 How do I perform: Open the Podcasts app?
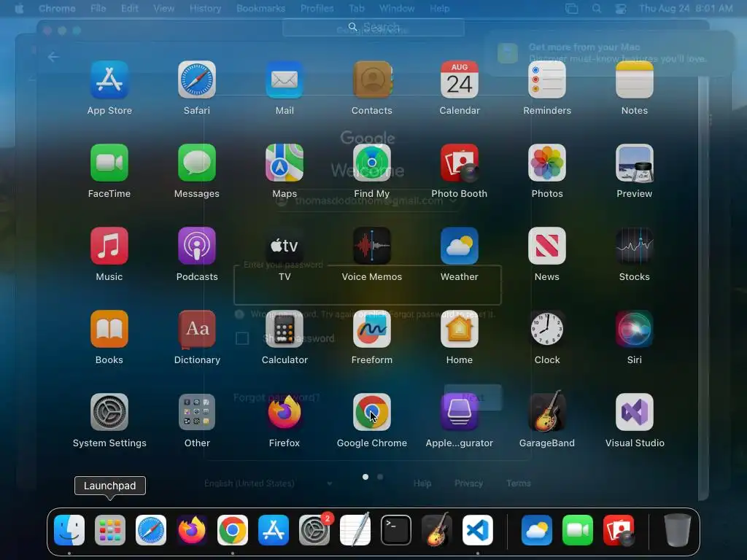[197, 246]
